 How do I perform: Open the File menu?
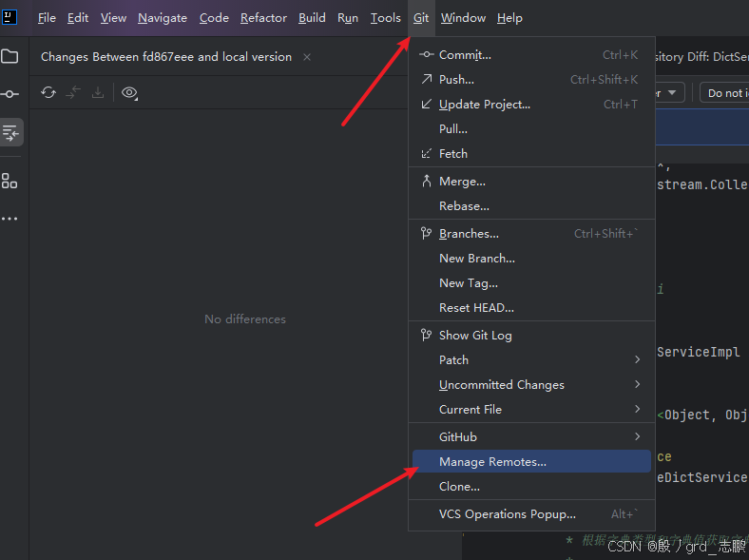click(47, 18)
